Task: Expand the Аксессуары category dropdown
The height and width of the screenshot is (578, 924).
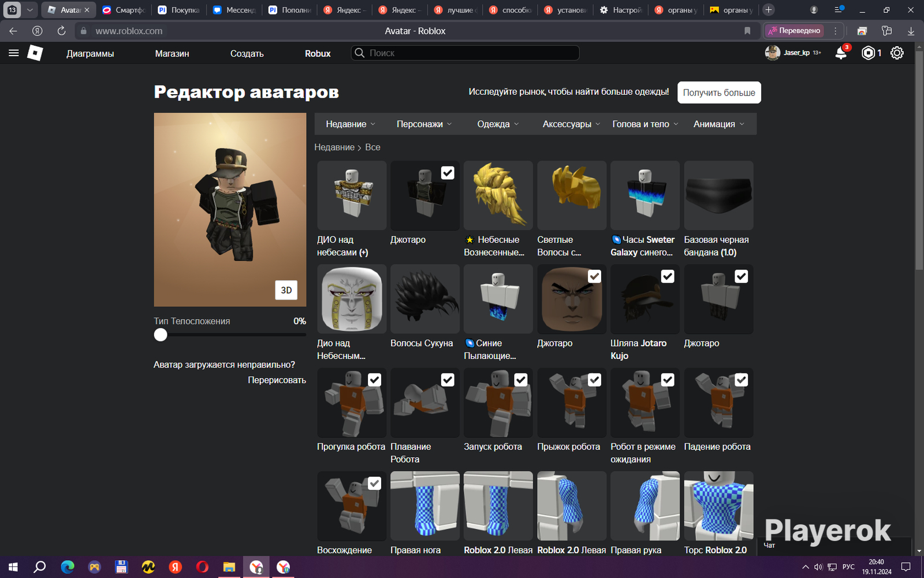Action: coord(571,124)
